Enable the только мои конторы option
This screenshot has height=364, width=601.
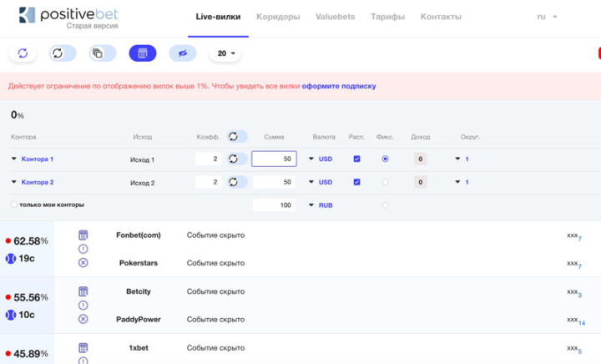click(14, 205)
